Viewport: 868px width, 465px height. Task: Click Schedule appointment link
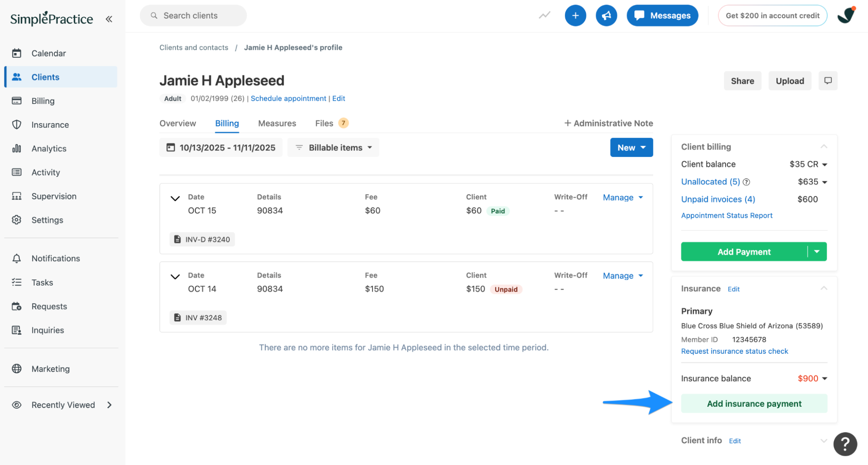tap(288, 98)
